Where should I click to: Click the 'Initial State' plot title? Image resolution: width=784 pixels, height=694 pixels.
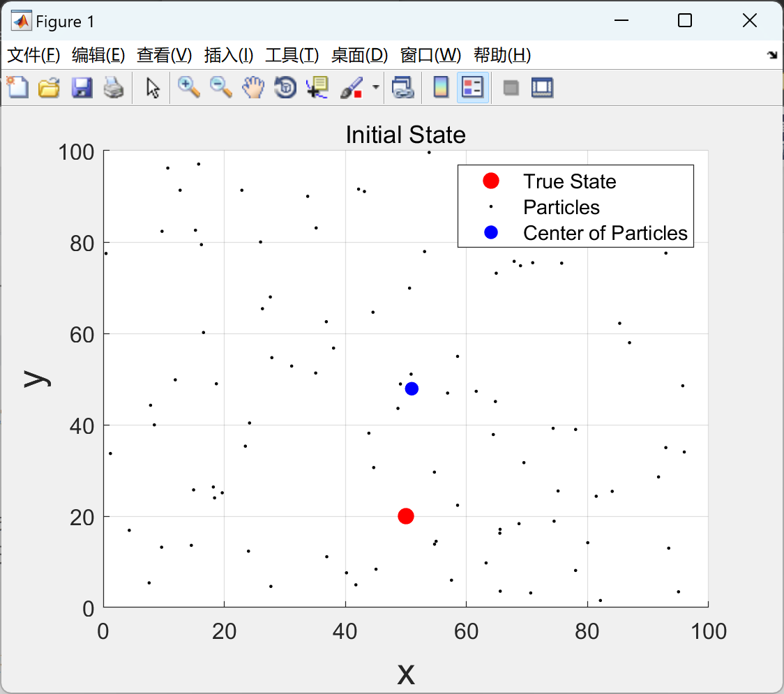[x=405, y=135]
